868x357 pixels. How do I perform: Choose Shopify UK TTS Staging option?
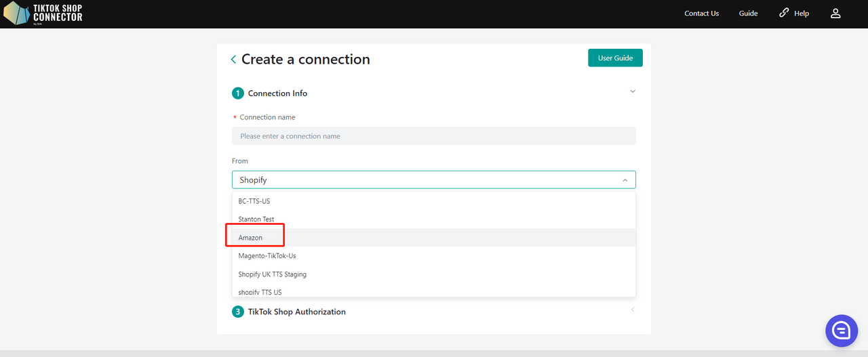(x=273, y=274)
